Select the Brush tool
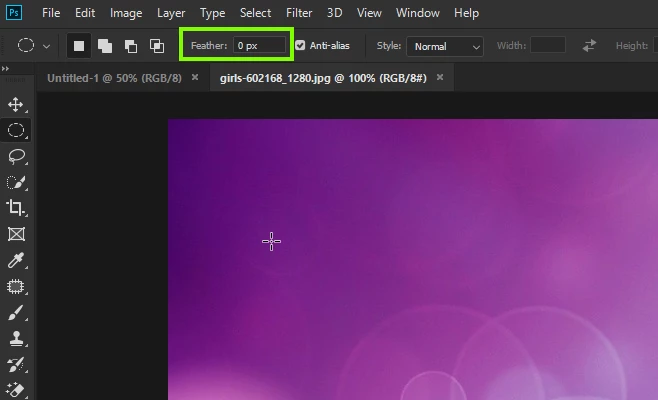Screen dimensions: 658x400 (16, 313)
